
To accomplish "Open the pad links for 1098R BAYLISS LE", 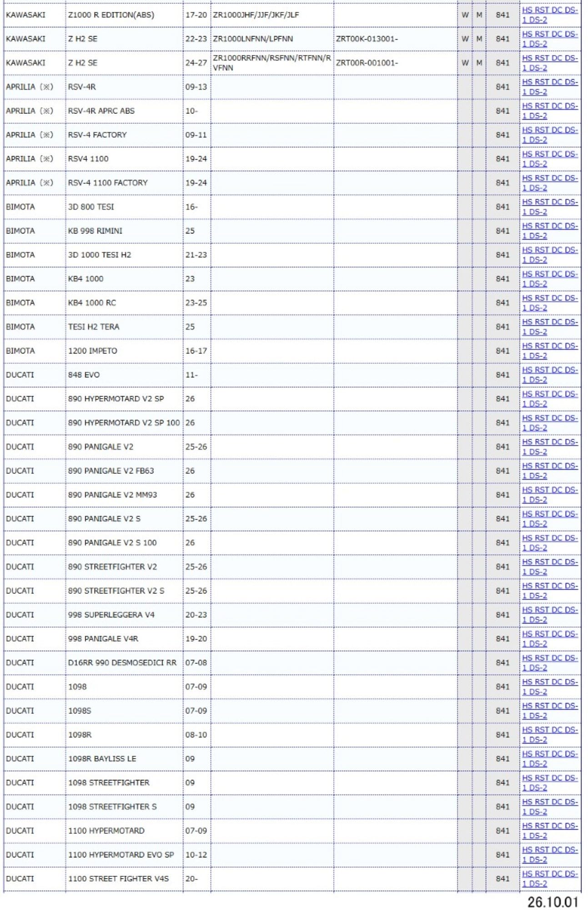I will [x=550, y=759].
